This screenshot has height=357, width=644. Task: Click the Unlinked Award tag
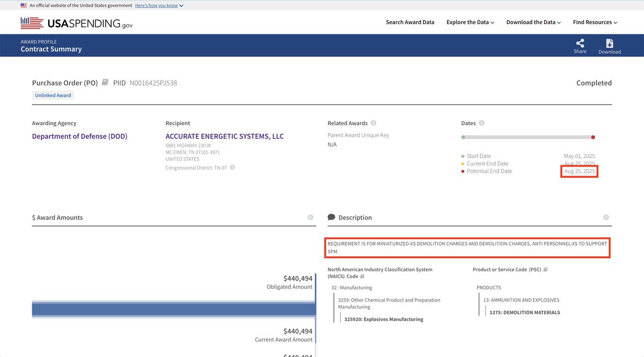(x=53, y=95)
